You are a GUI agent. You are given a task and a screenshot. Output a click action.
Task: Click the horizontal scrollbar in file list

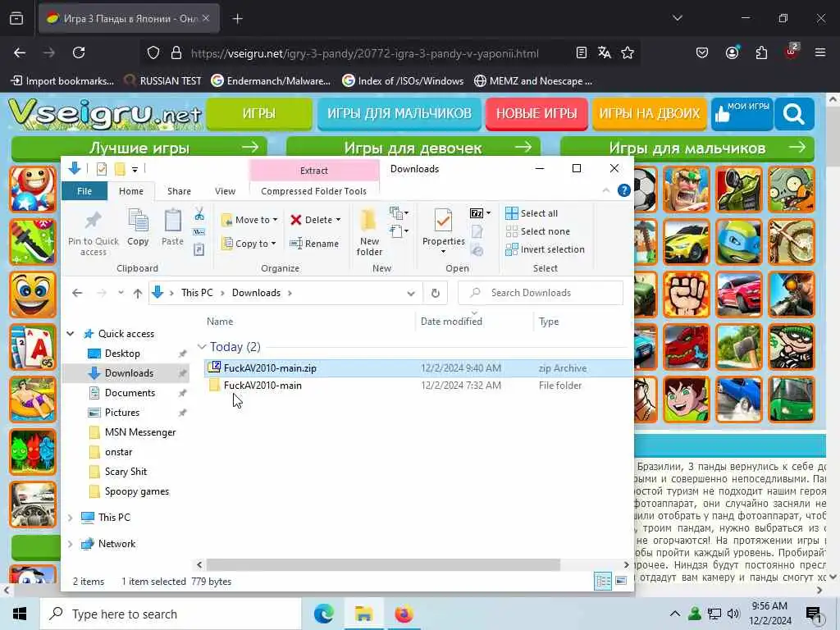383,564
